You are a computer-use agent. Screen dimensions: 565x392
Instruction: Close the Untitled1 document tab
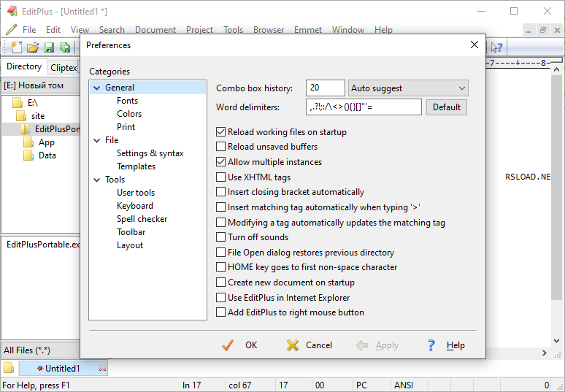pyautogui.click(x=102, y=368)
